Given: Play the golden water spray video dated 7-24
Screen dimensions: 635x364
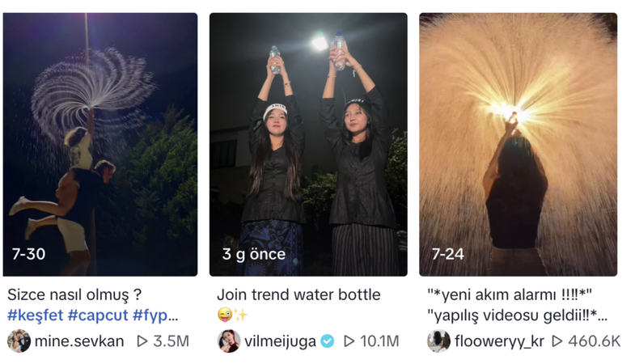Looking at the screenshot, I should coord(518,144).
